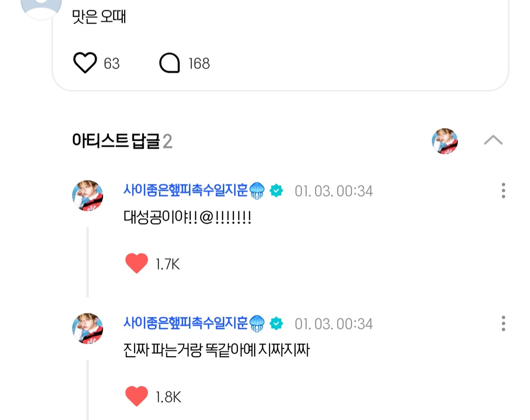This screenshot has width=530, height=420.
Task: Click the timestamp 01. 03. 00:34 on first reply
Action: [334, 191]
